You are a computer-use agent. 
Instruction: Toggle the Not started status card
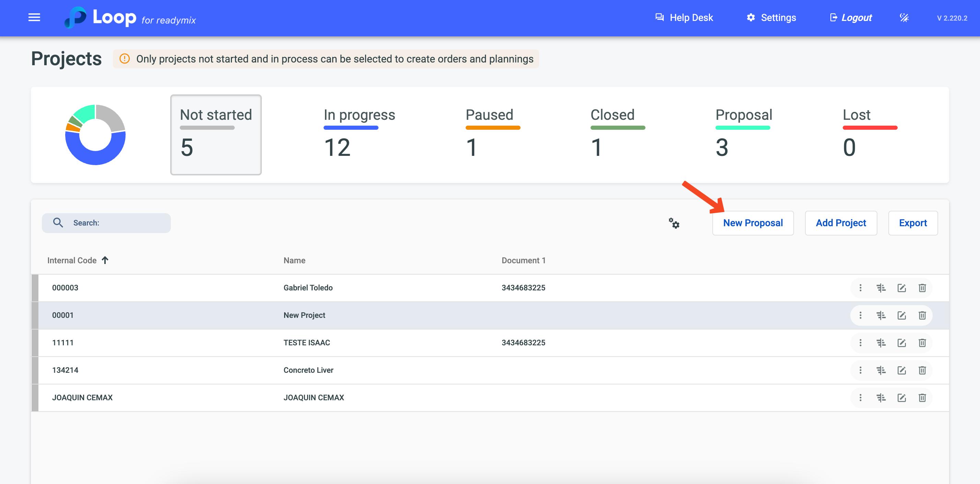[216, 135]
